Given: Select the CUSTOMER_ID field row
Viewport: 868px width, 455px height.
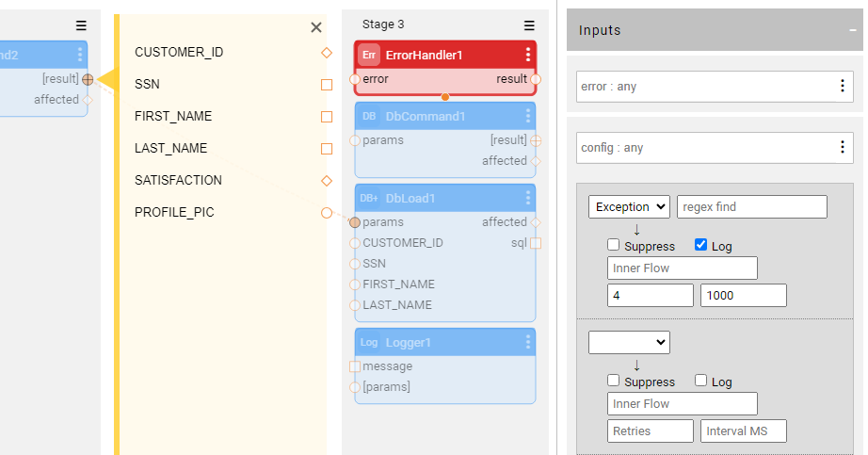Looking at the screenshot, I should [179, 53].
